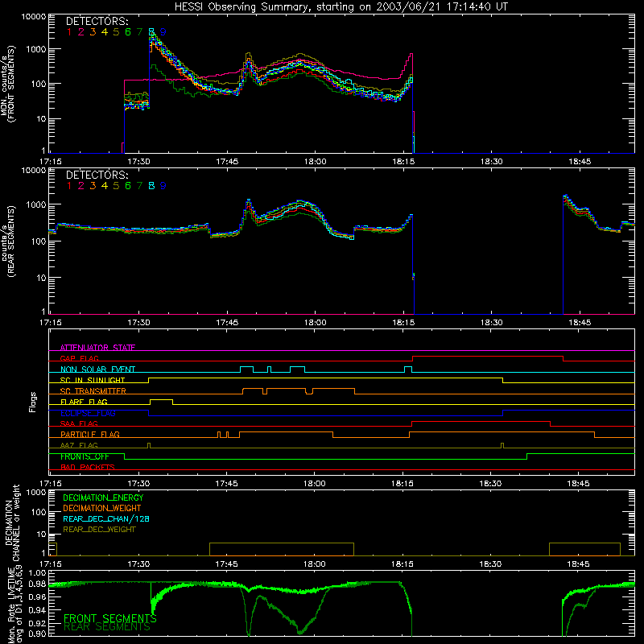Click cyan detector 8 in rear segments legend
The height and width of the screenshot is (644, 644).
tap(151, 186)
